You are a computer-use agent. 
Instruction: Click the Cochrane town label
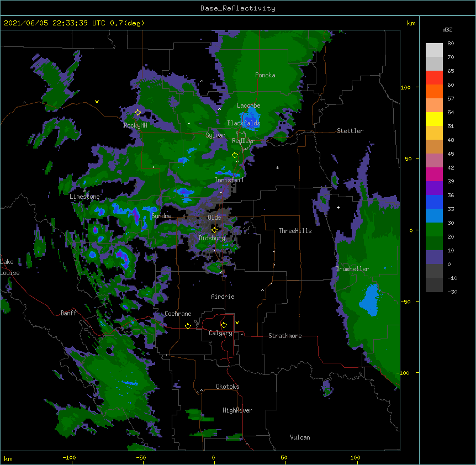tap(178, 314)
